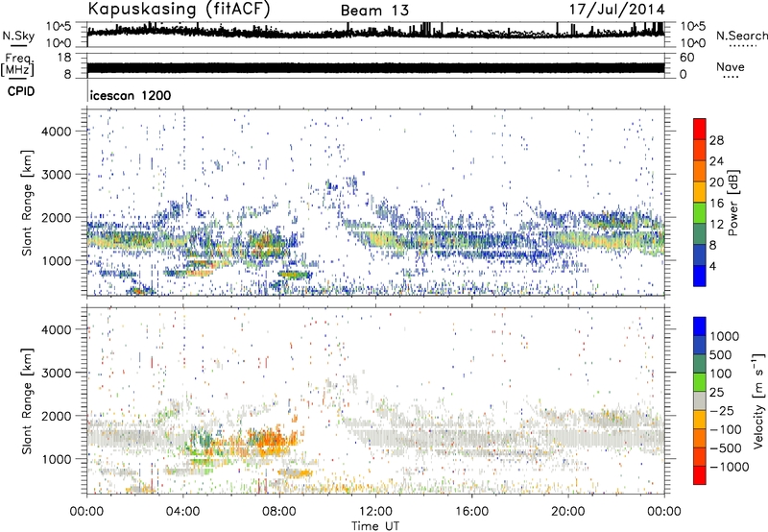Click the 'Beam 13' label

[x=374, y=11]
